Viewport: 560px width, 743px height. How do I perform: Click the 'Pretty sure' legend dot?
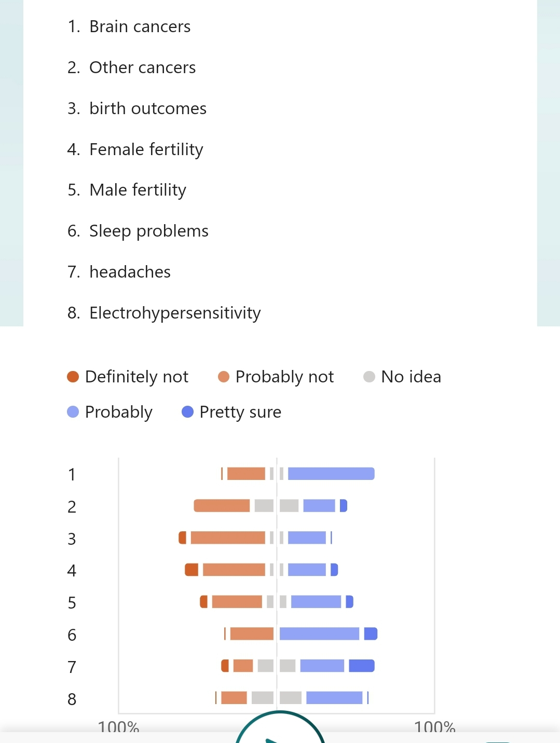point(187,412)
